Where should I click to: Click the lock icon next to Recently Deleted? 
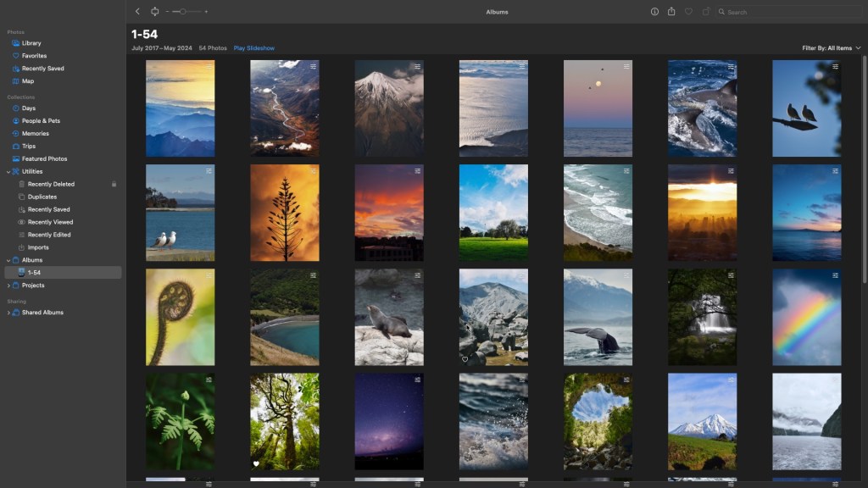click(x=114, y=184)
